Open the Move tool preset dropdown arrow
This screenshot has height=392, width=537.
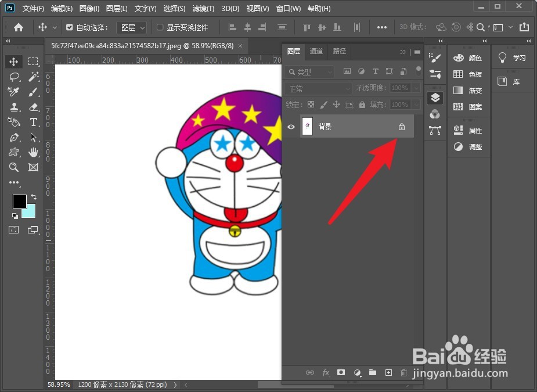point(55,27)
